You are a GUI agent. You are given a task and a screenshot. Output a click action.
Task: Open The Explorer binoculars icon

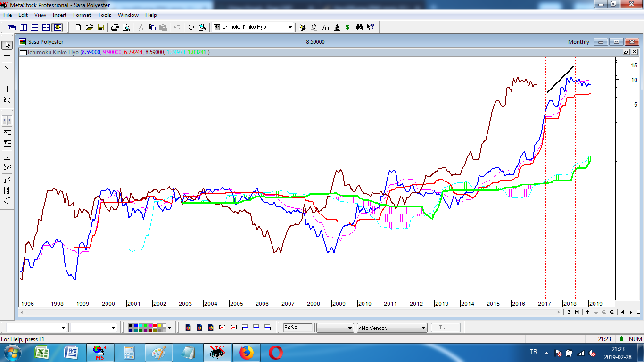click(359, 27)
